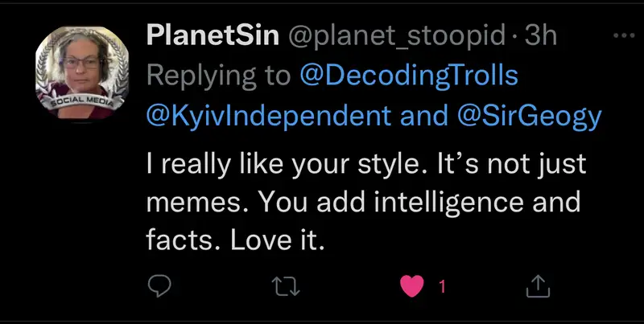Click the 3h timestamp
Image resolution: width=644 pixels, height=324 pixels.
[x=540, y=35]
